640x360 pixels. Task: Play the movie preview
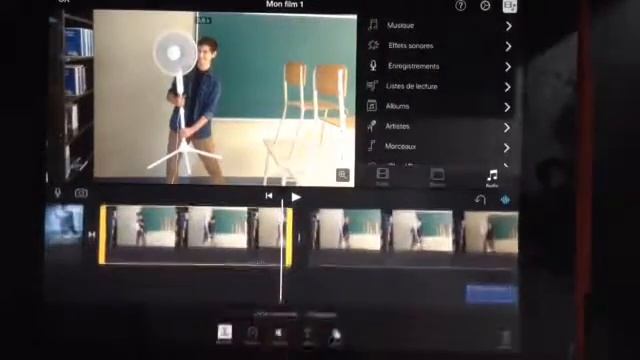pos(296,197)
